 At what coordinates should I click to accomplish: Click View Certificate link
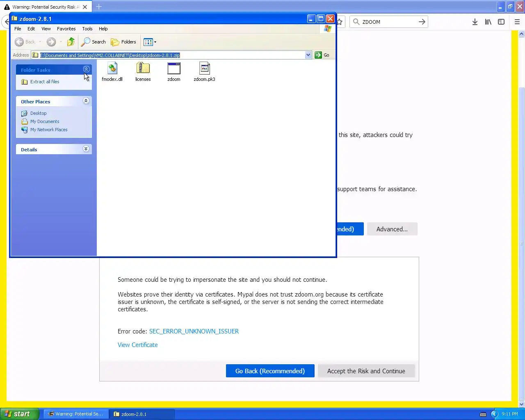pyautogui.click(x=138, y=345)
